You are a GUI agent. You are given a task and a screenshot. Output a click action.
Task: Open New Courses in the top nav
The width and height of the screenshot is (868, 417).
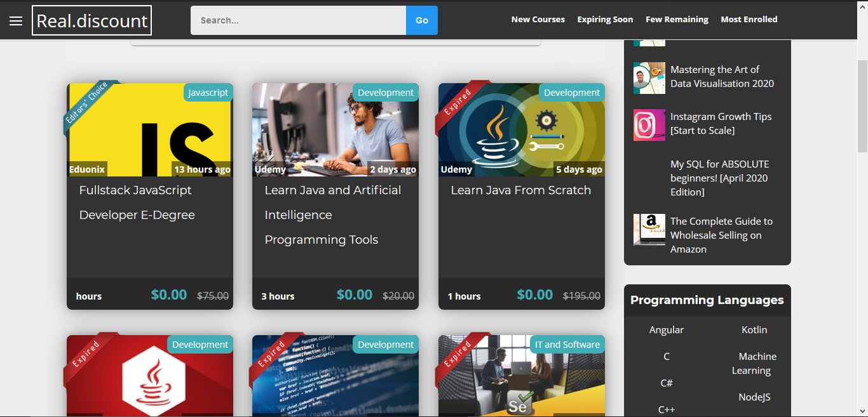[538, 20]
